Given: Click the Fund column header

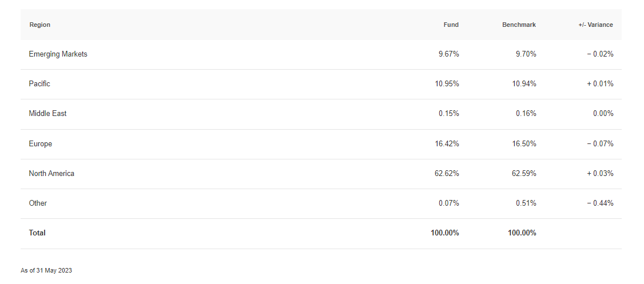Looking at the screenshot, I should (451, 25).
